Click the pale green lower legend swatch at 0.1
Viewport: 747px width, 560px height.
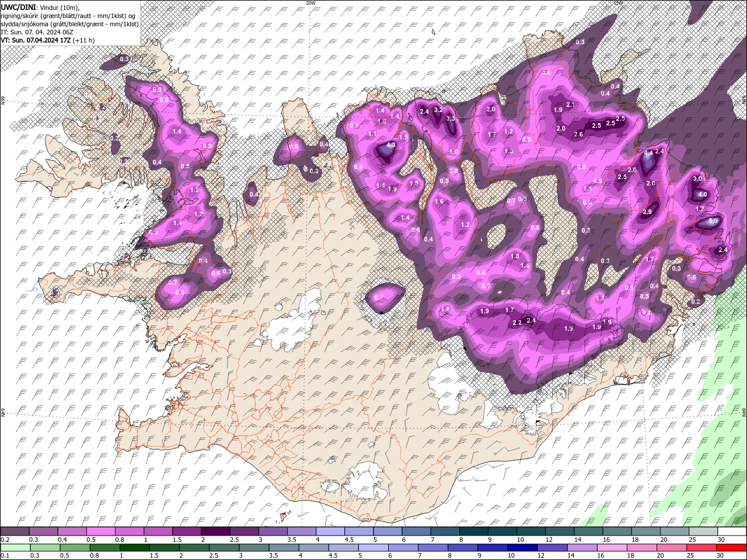pos(15,548)
